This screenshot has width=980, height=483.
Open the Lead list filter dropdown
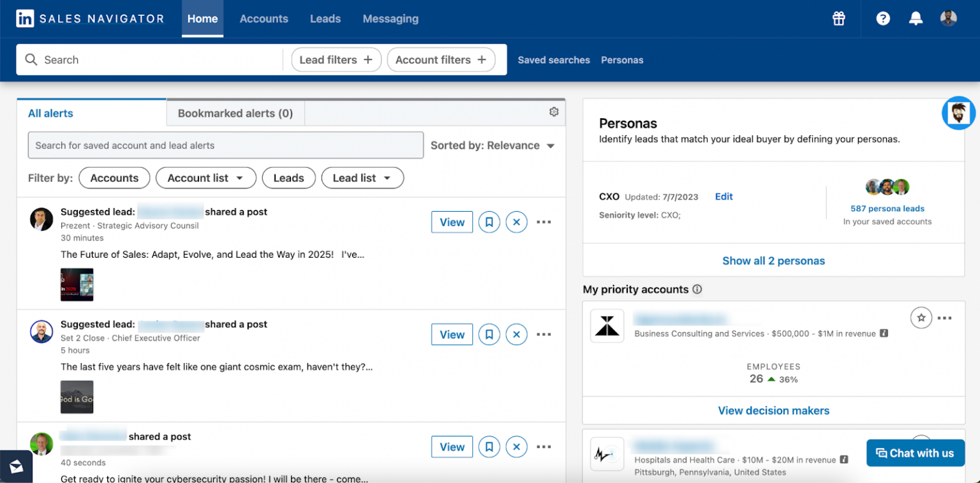[362, 178]
